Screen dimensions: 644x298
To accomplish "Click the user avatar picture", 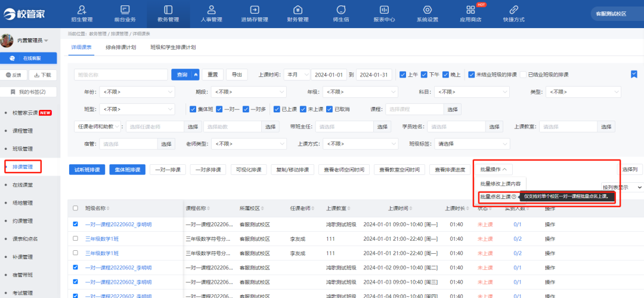I will coord(7,41).
